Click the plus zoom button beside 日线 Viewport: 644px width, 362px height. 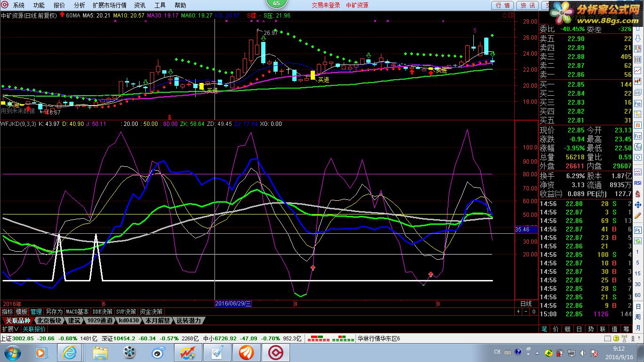(519, 312)
